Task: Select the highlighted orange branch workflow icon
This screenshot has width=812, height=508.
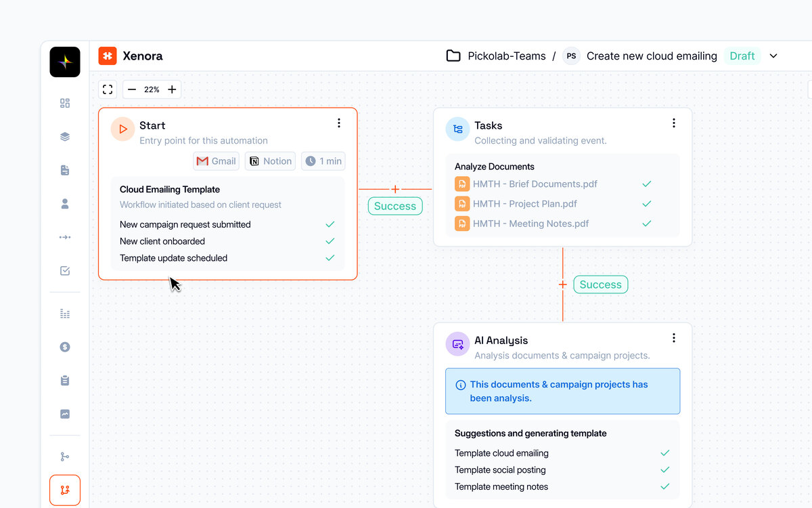Action: tap(65, 490)
